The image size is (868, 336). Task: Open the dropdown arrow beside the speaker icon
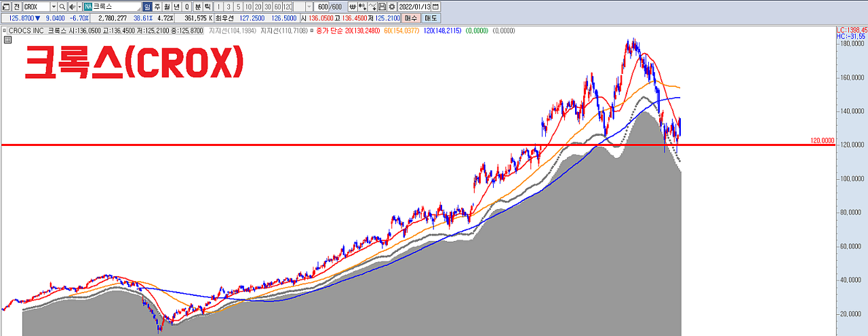(79, 6)
